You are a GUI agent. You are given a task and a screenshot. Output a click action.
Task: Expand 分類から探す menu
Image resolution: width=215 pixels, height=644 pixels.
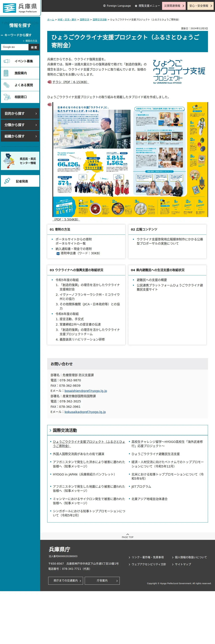pyautogui.click(x=20, y=125)
